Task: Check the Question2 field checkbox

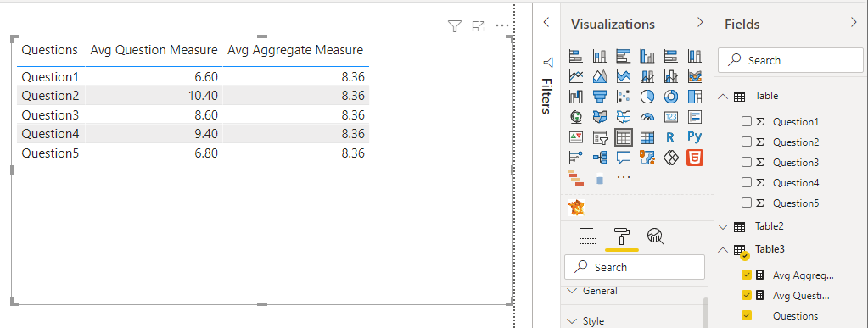Action: pyautogui.click(x=746, y=142)
